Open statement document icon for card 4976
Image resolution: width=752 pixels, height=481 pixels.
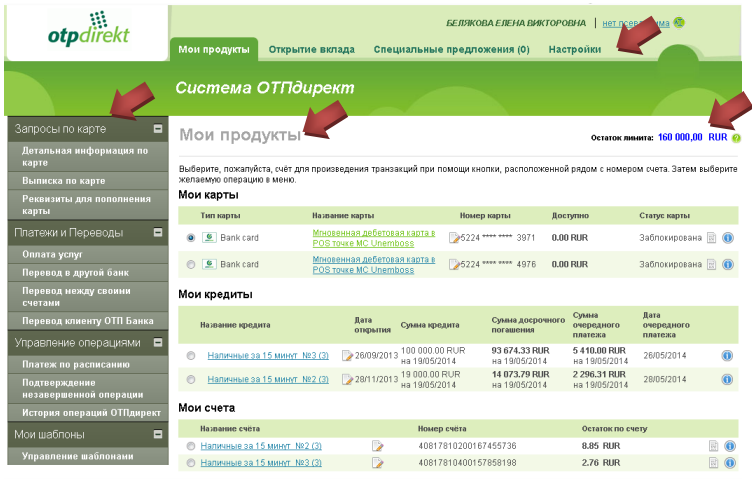[712, 265]
